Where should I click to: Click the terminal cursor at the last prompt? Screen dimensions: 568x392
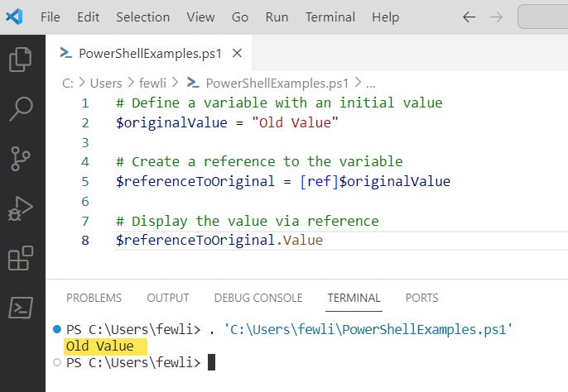click(212, 362)
